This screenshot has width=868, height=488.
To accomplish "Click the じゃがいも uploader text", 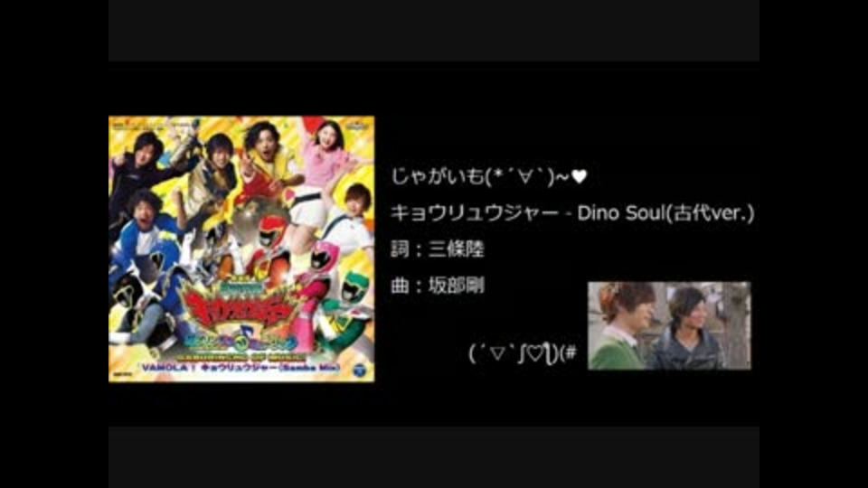I will point(438,176).
